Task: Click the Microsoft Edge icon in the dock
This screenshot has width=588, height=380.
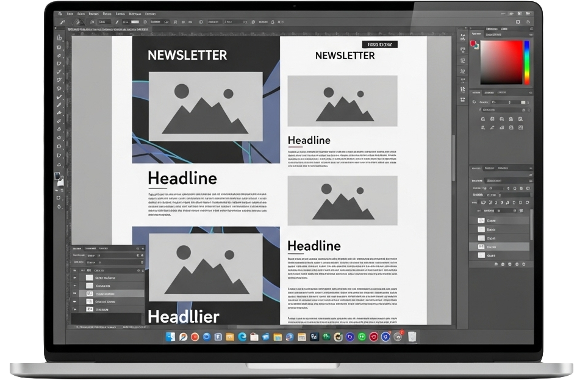Action: (x=242, y=337)
